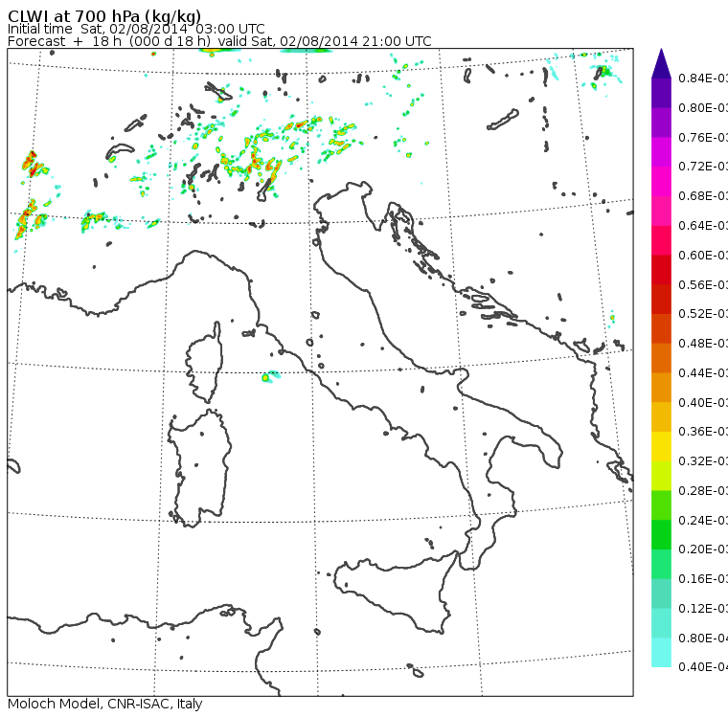Click the 0.24E-03 colorbar label
This screenshot has height=717, width=728.
703,520
